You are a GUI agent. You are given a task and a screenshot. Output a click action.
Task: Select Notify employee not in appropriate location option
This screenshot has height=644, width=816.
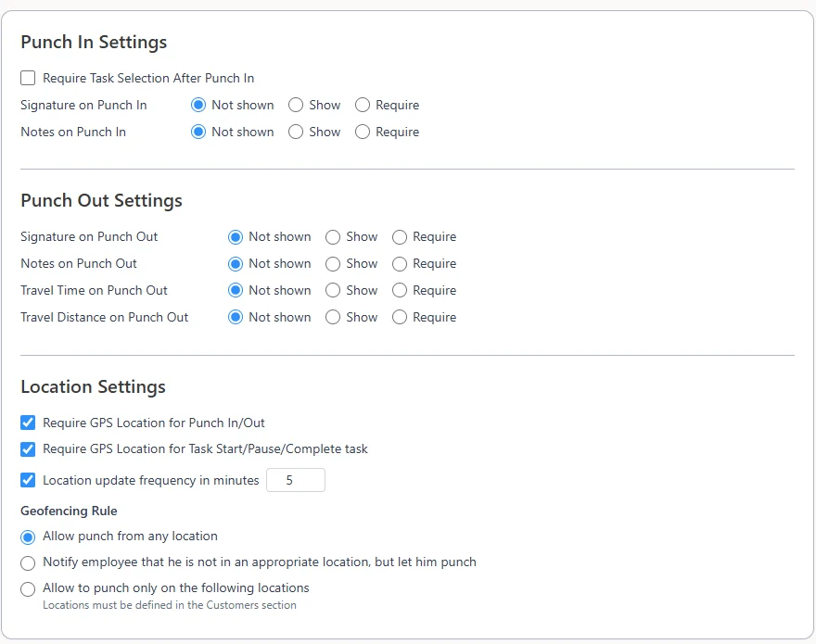coord(28,562)
